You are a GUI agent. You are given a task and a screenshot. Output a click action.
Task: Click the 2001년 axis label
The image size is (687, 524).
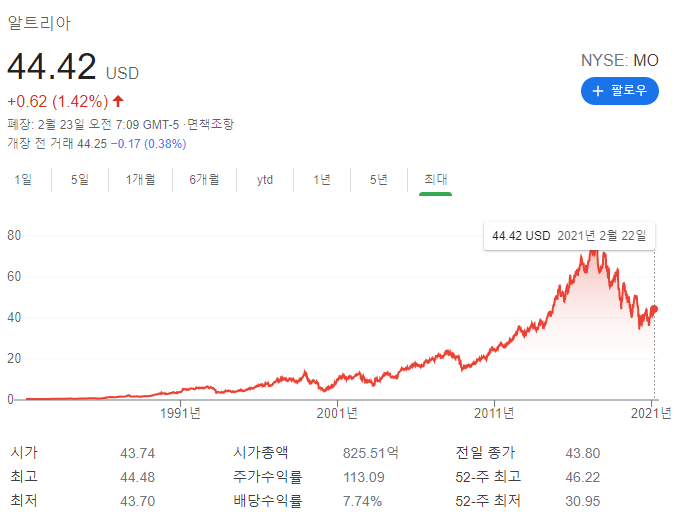pyautogui.click(x=337, y=413)
